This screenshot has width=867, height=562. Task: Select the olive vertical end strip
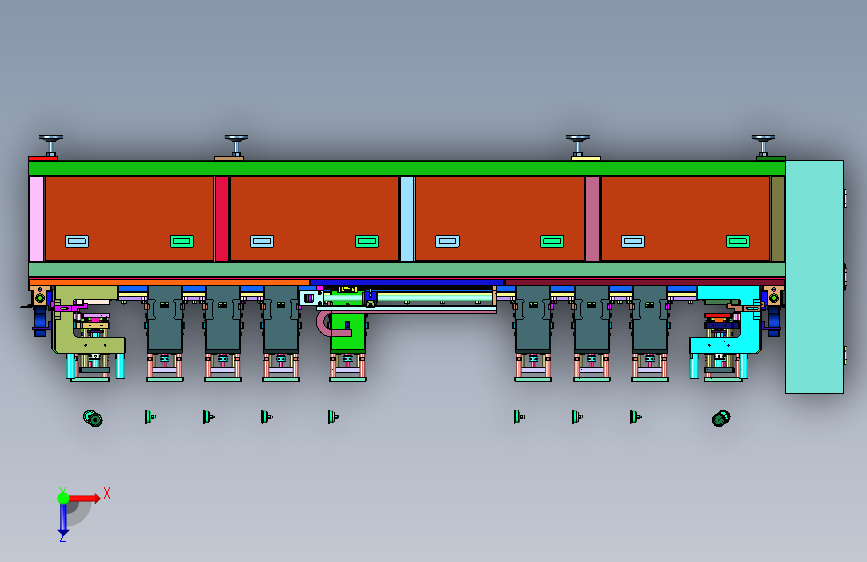pos(777,218)
